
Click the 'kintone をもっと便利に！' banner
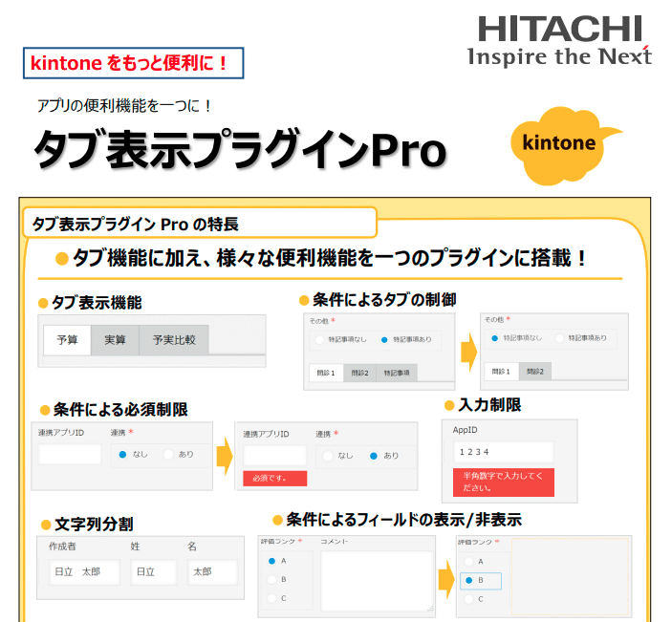click(x=133, y=63)
